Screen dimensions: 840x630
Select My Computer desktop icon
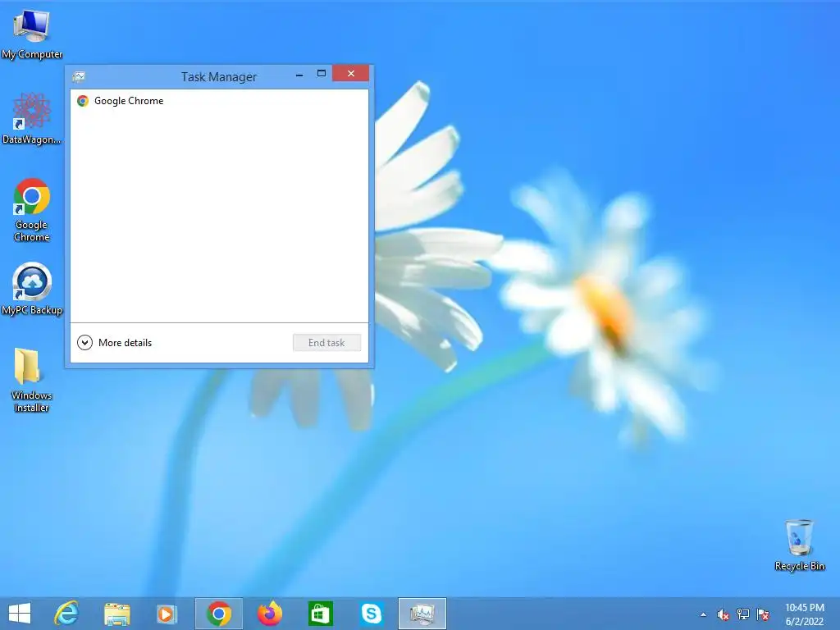32,34
